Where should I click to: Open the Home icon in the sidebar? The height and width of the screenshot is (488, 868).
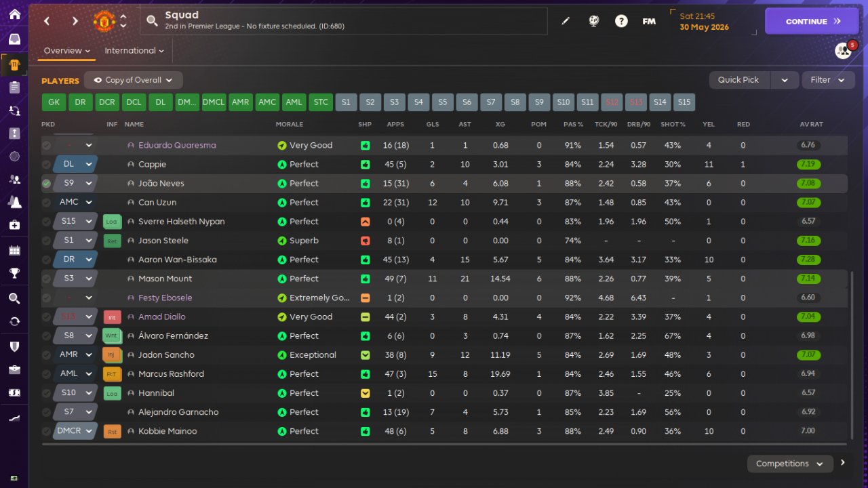[14, 14]
